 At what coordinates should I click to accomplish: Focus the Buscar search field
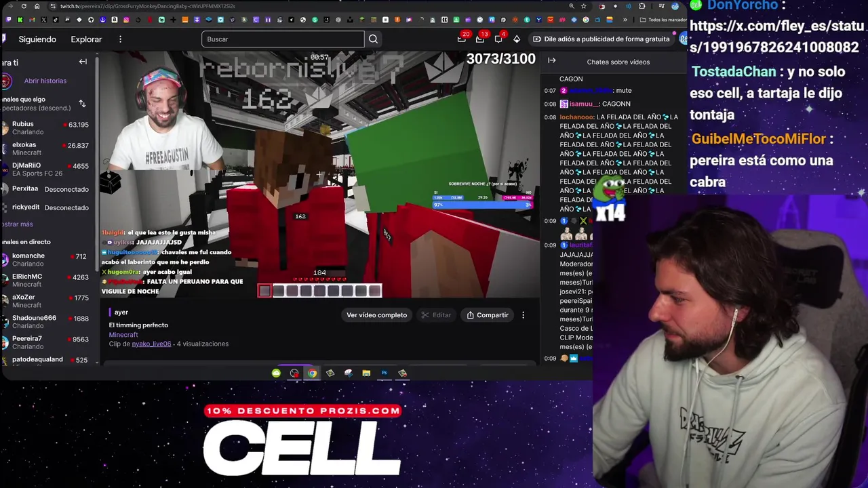point(283,39)
